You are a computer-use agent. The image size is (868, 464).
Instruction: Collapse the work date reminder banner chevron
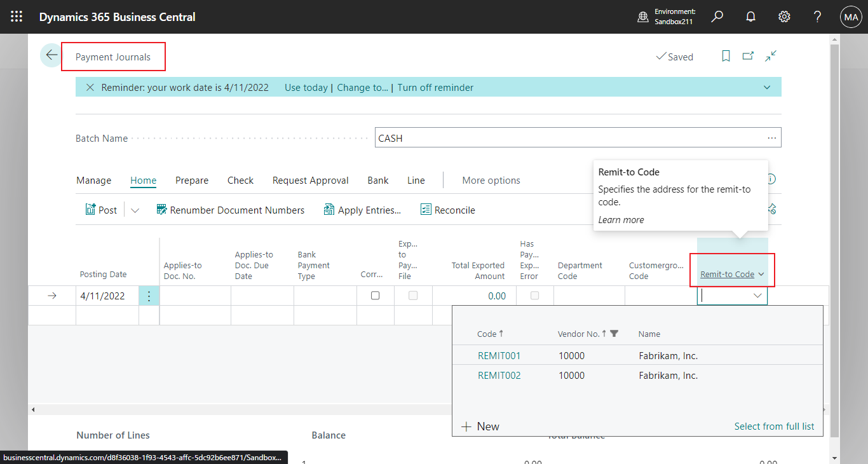point(767,87)
